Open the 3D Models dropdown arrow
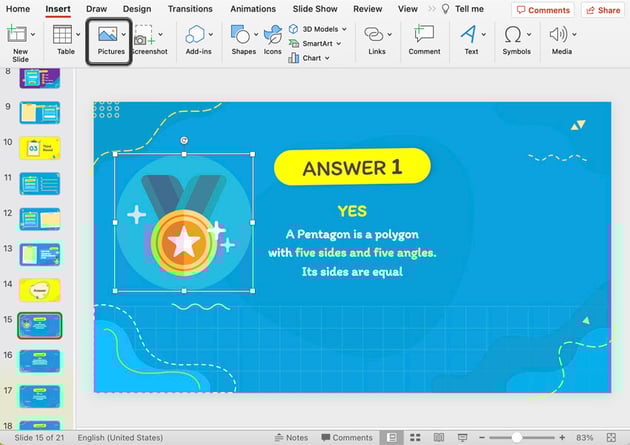 click(344, 29)
